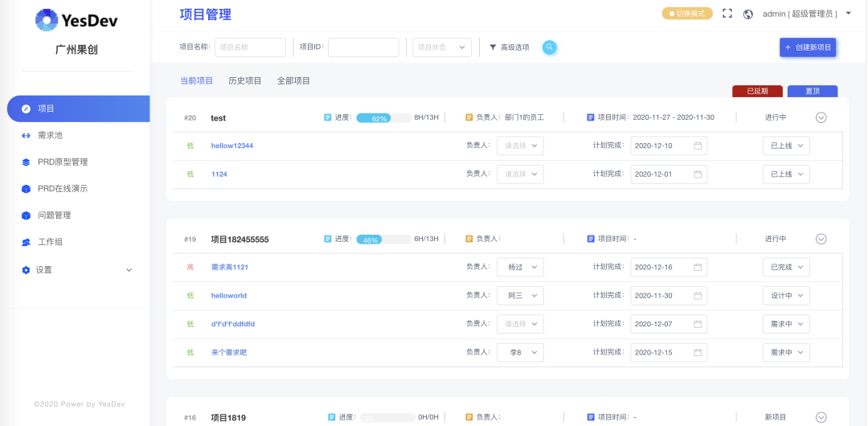The height and width of the screenshot is (426, 868).
Task: Open admin user menu arrow
Action: [x=849, y=14]
